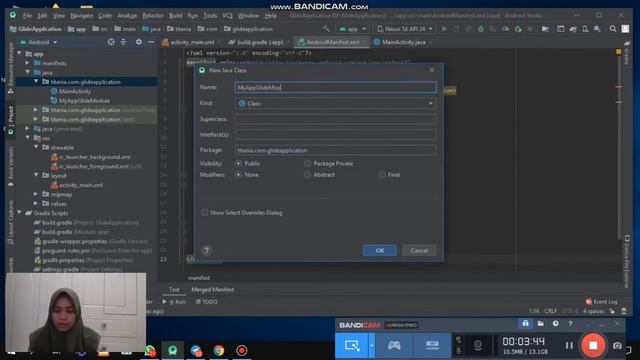
Task: Open the Event Log tool window
Action: tap(602, 302)
